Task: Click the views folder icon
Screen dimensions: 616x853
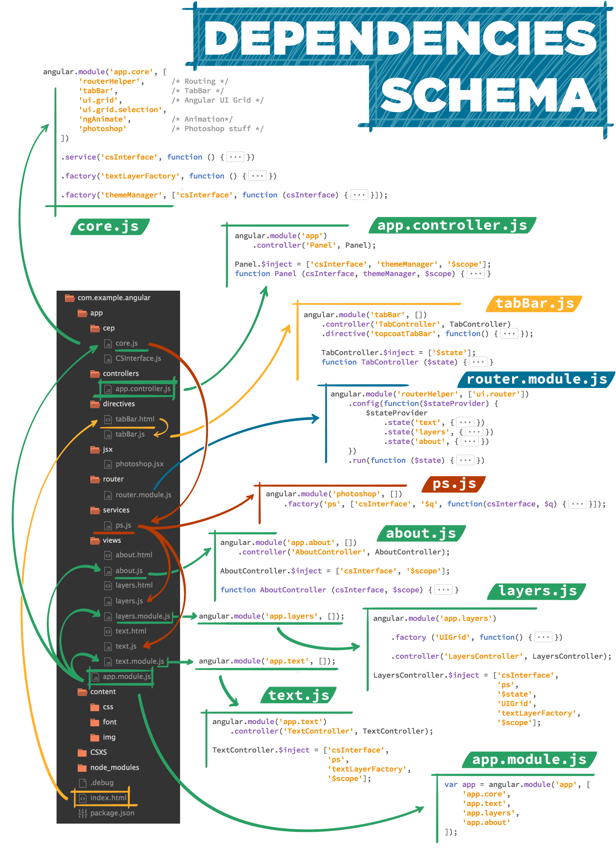Action: (x=95, y=541)
